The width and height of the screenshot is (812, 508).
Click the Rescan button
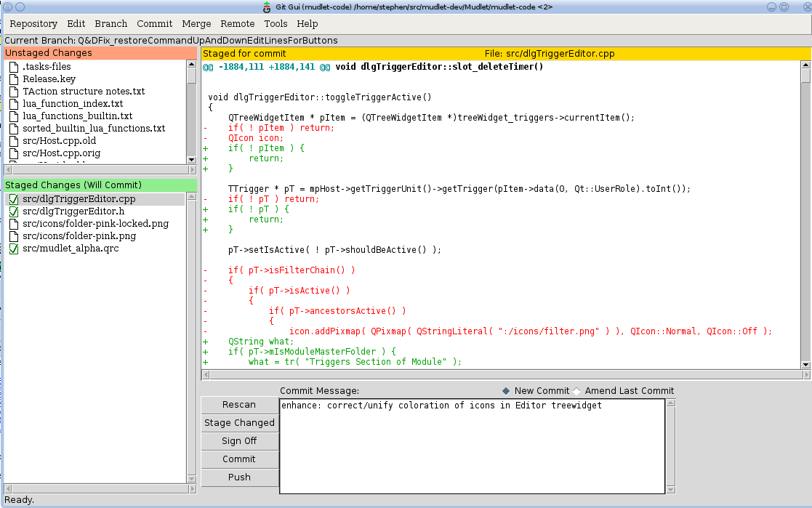(240, 405)
